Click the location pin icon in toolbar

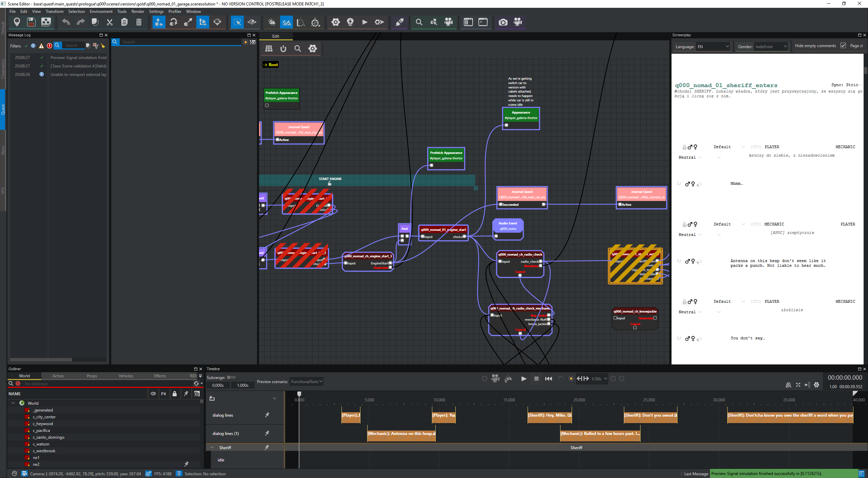pos(17,22)
